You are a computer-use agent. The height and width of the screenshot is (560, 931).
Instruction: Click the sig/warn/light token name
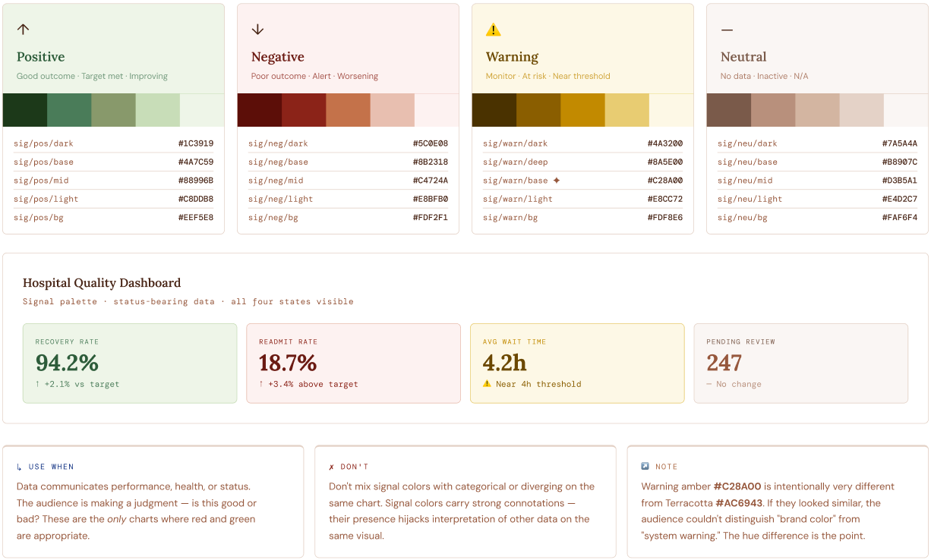(x=518, y=199)
